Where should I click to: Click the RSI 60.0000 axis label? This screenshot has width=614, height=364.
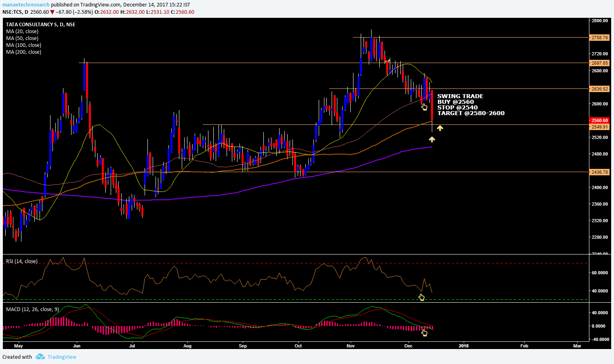pos(600,273)
